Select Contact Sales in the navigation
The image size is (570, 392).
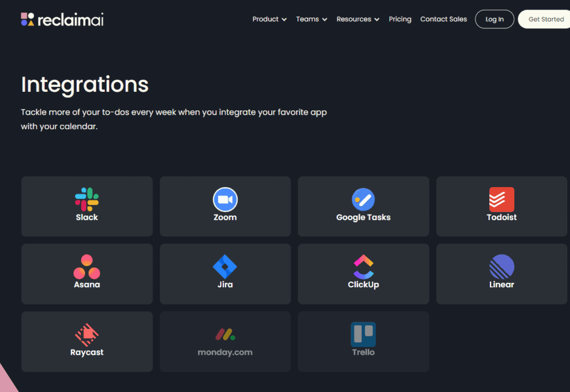(444, 19)
